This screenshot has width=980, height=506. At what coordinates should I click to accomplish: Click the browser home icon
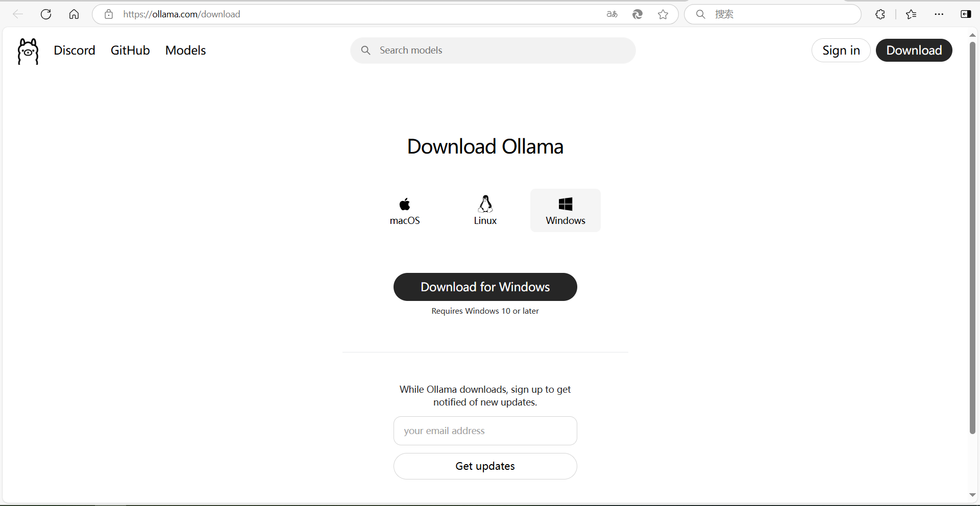[74, 14]
